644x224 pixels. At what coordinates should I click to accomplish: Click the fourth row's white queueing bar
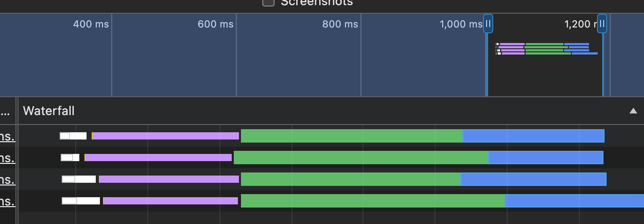(81, 201)
